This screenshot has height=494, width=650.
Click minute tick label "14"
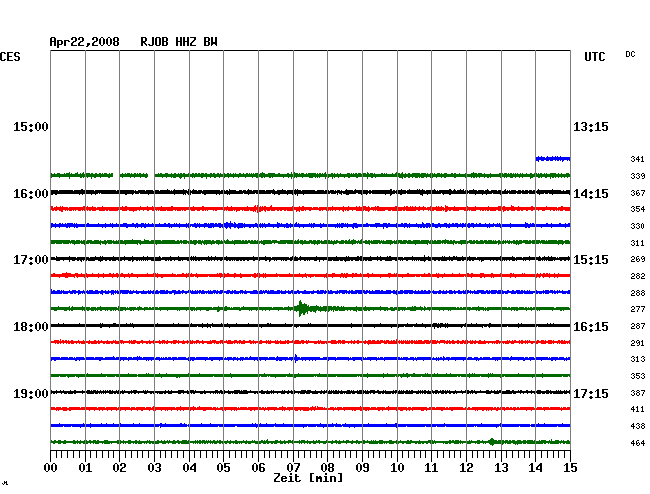pos(536,468)
